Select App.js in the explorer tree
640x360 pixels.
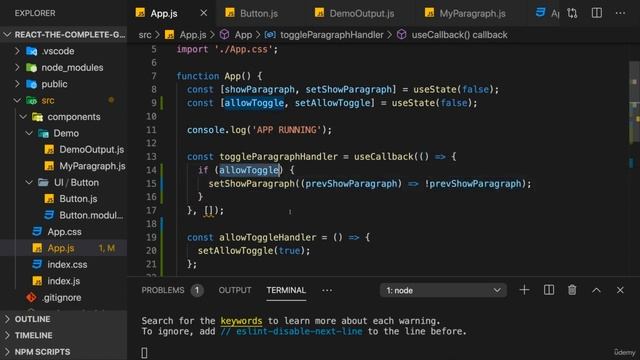point(64,248)
